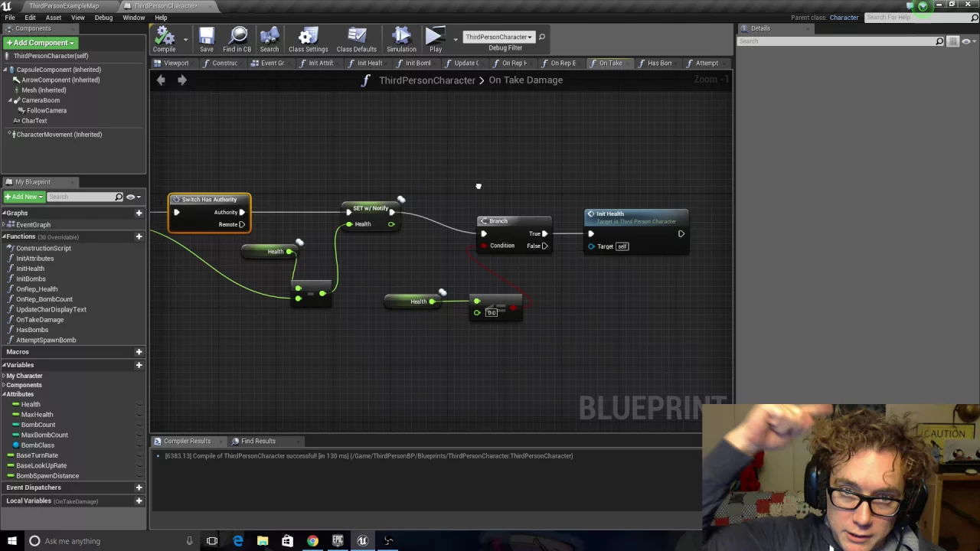Image resolution: width=980 pixels, height=551 pixels.
Task: Add a new macro with Macros plus button
Action: point(139,352)
